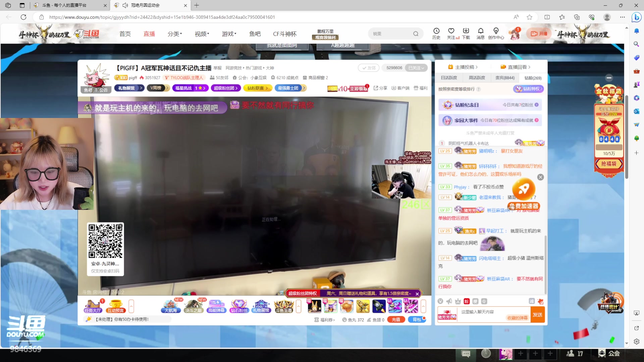644x362 pixels.
Task: Expand 直播回看 chevron link
Action: click(516, 67)
